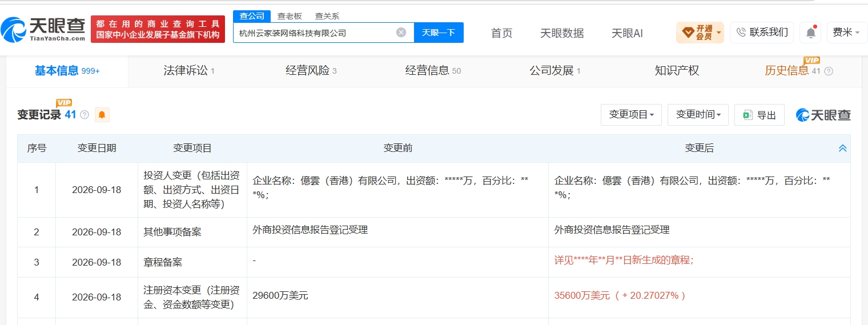Click the 29600万美元 before-change value

280,296
